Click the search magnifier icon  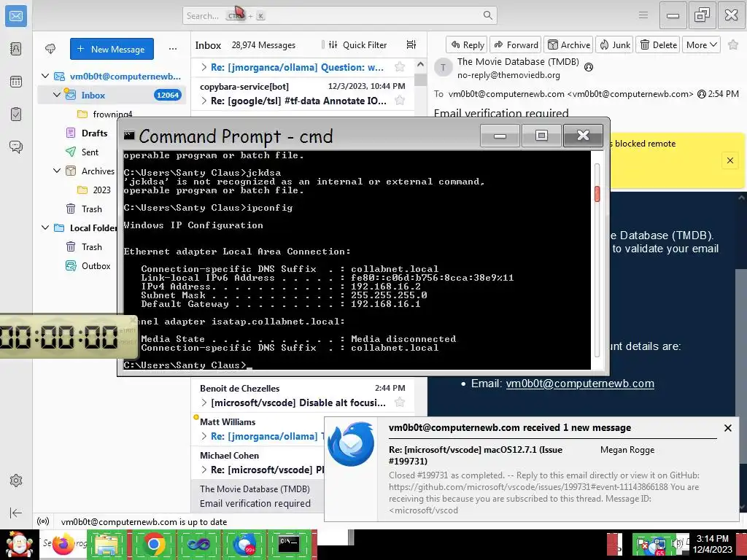coord(487,15)
